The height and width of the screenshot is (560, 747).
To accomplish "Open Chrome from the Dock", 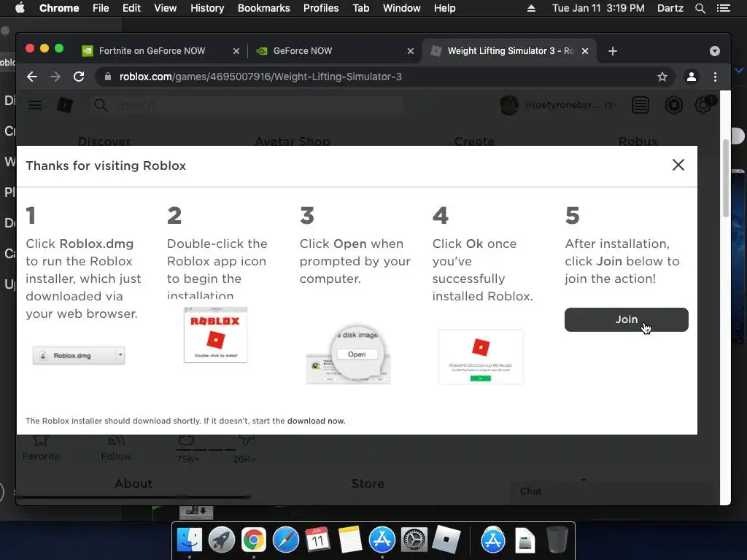I will pyautogui.click(x=253, y=540).
